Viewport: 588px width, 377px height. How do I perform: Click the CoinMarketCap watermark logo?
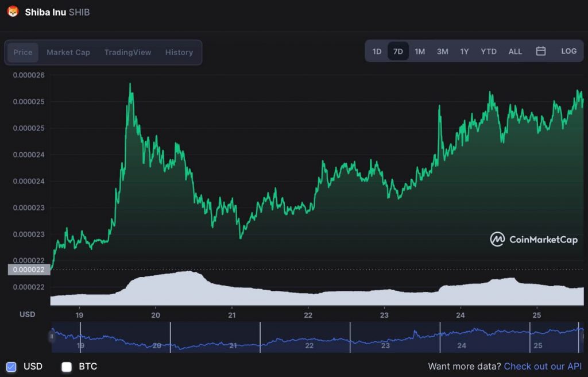[533, 239]
